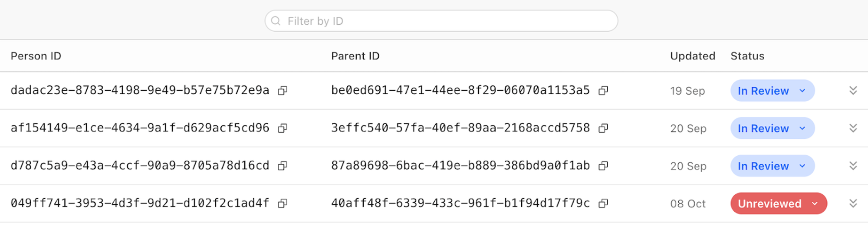
Task: Copy Parent ID 87a89698-6bac to clipboard
Action: tap(603, 166)
